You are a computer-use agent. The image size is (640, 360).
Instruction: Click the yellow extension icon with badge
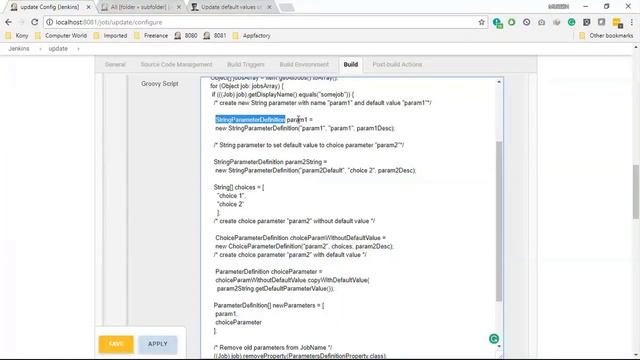coord(617,23)
